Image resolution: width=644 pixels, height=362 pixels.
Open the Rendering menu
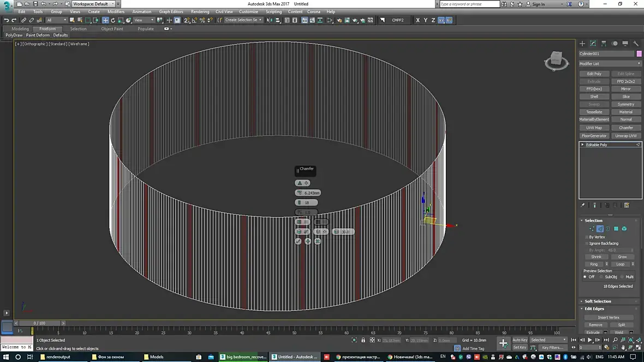pyautogui.click(x=200, y=11)
